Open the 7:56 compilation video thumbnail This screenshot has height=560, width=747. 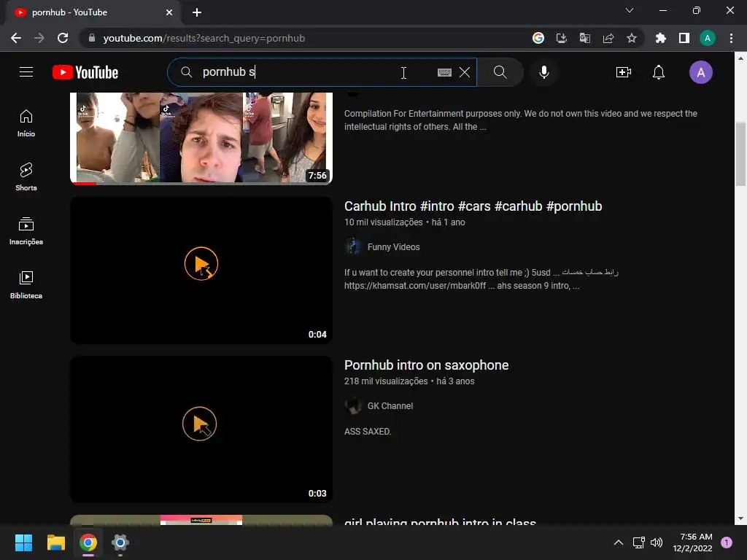[201, 138]
